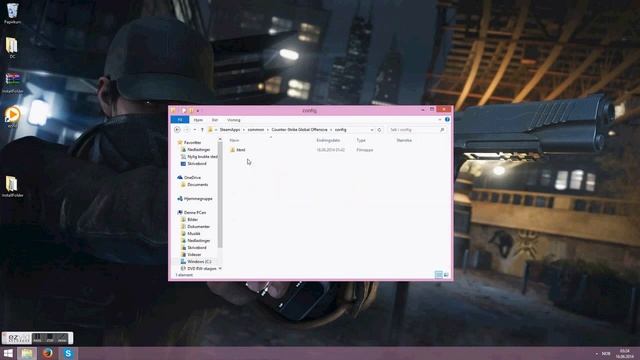Image resolution: width=640 pixels, height=360 pixels.
Task: Click the search magnifier icon in Explorer
Action: [x=442, y=129]
